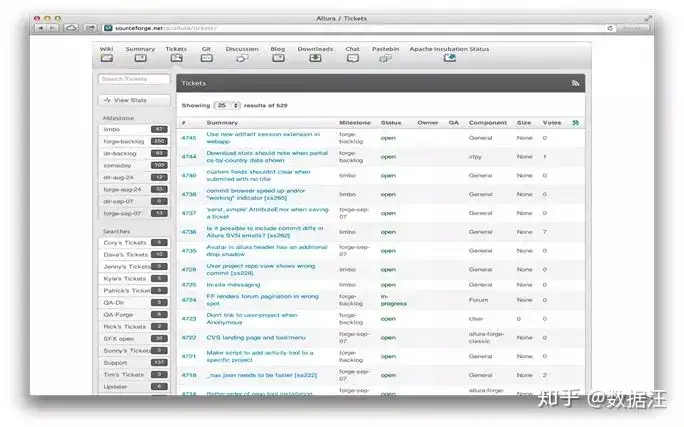Viewport: 684px width, 427px height.
Task: Filter by the dir-sep-07 milestone
Action: pos(134,202)
